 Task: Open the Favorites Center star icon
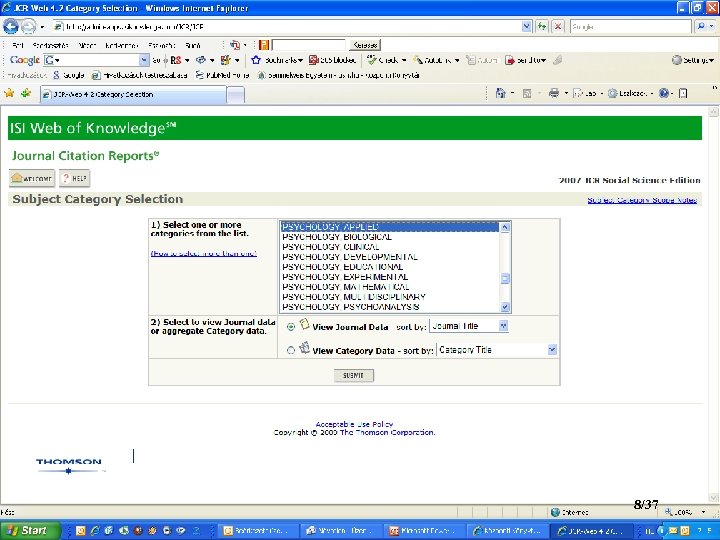(9, 93)
